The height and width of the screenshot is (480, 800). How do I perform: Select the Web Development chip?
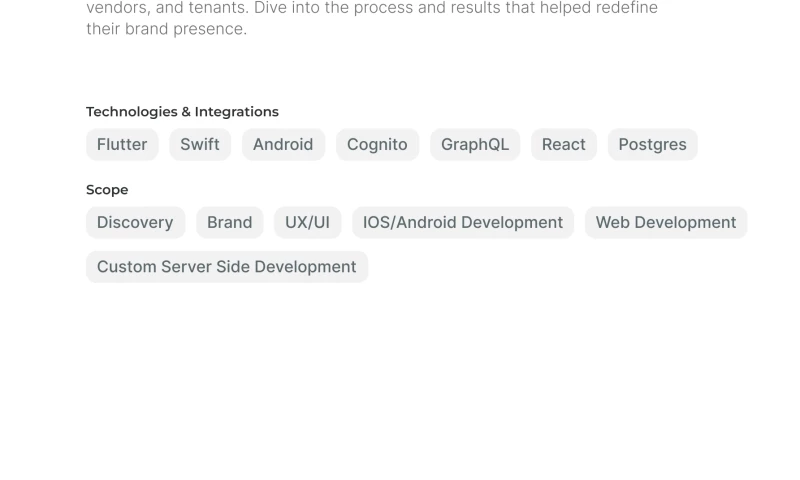[x=666, y=222]
